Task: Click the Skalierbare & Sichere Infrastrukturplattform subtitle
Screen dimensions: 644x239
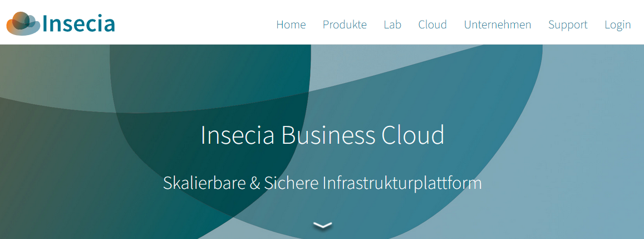Action: pyautogui.click(x=322, y=183)
